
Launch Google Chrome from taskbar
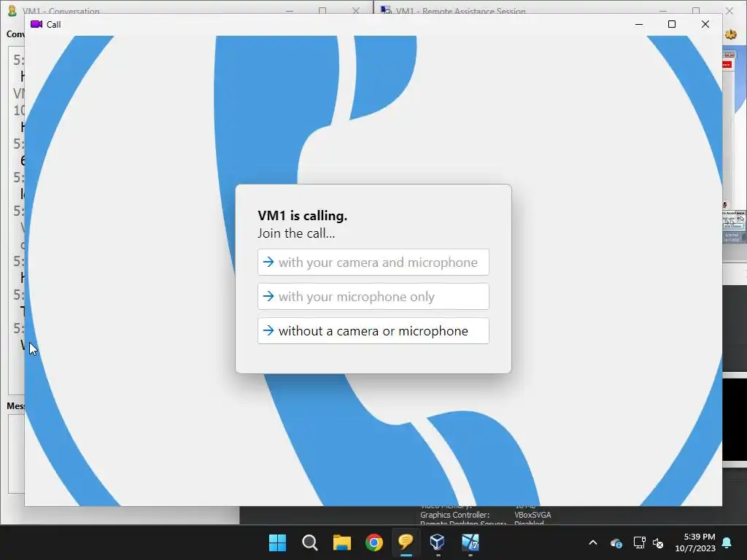pyautogui.click(x=374, y=542)
